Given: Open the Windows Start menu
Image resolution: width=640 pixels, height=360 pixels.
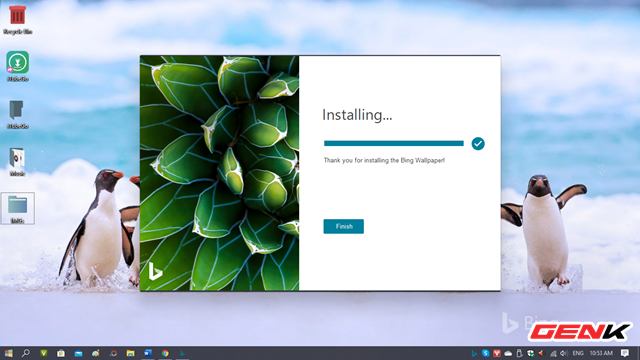Looking at the screenshot, I should pos(8,353).
